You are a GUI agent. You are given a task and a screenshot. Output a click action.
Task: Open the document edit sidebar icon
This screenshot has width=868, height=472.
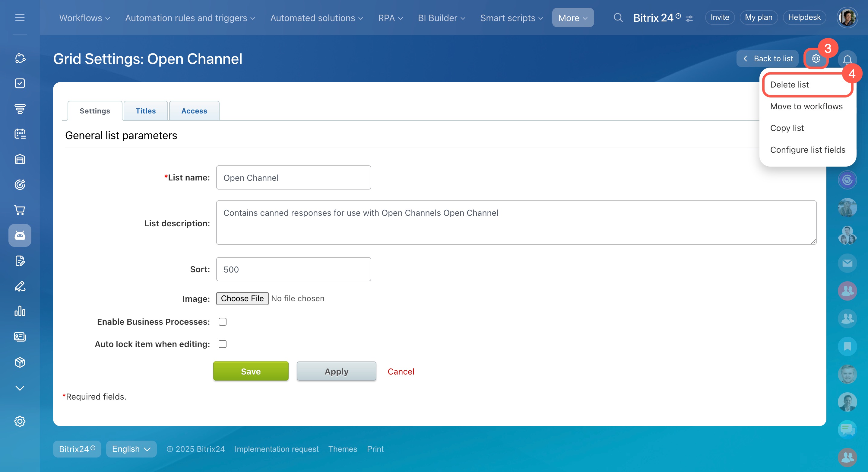[20, 261]
